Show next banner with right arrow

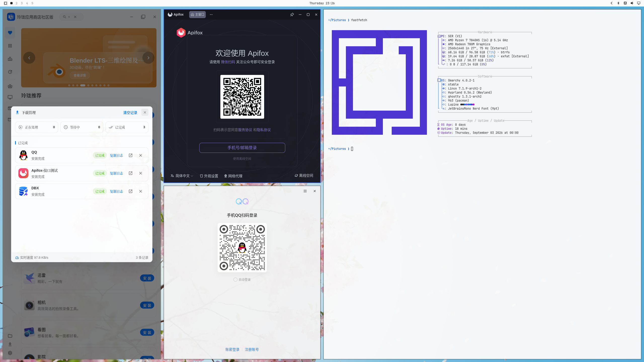[x=148, y=58]
